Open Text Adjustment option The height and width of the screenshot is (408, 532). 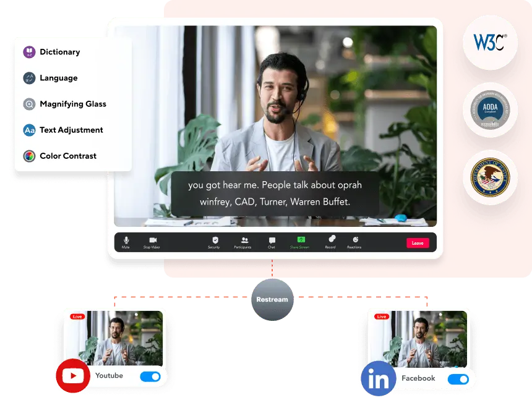(71, 130)
